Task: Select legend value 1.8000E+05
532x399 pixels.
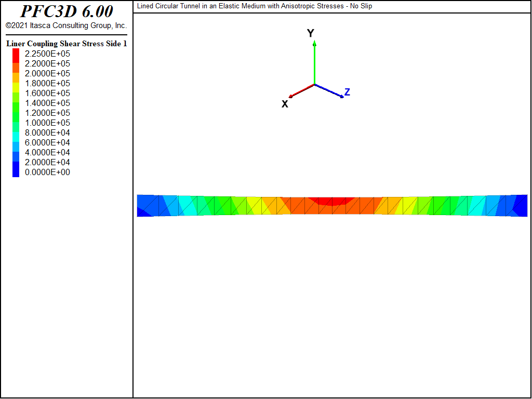Action: click(47, 83)
